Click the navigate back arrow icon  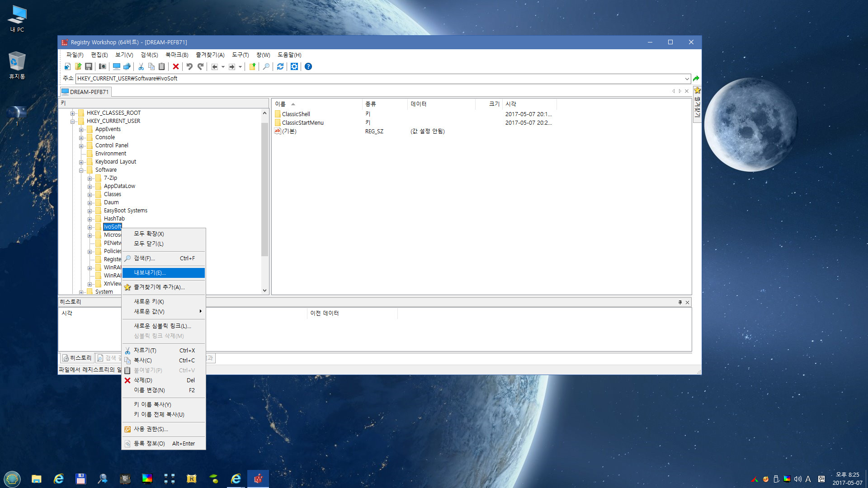point(215,67)
